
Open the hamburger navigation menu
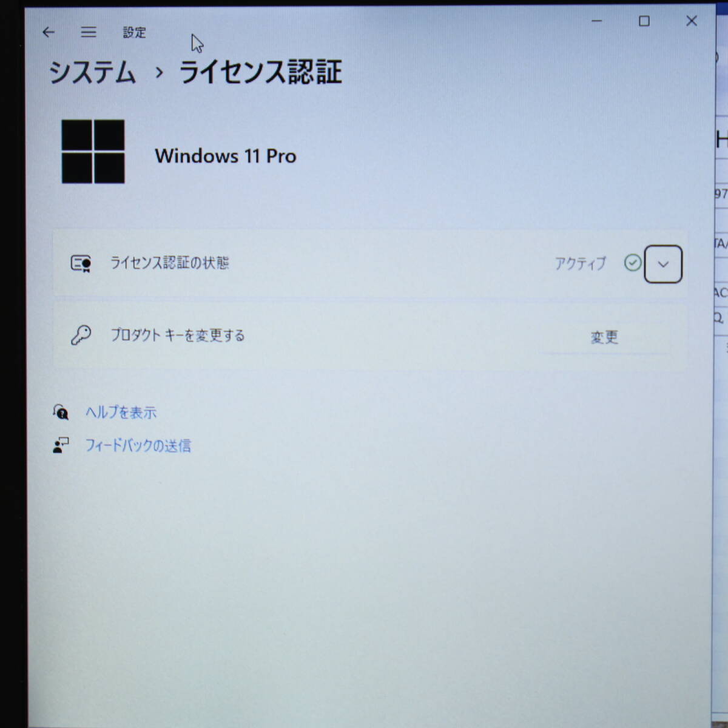click(x=89, y=32)
